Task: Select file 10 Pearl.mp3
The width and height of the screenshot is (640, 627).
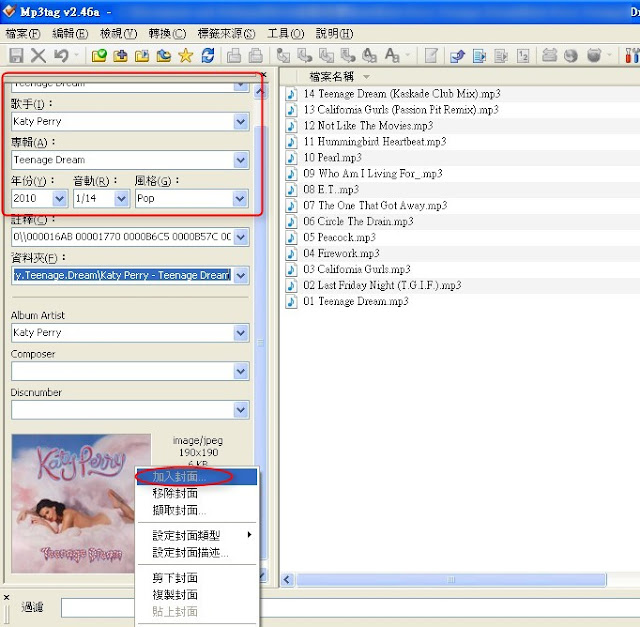Action: pyautogui.click(x=332, y=158)
